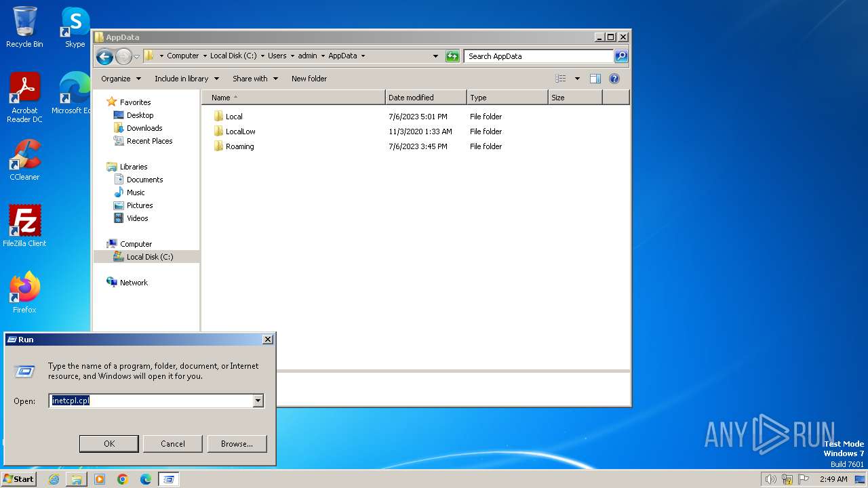Open the Recycle Bin desktop icon
Screen dimensions: 868x488
pyautogui.click(x=24, y=27)
